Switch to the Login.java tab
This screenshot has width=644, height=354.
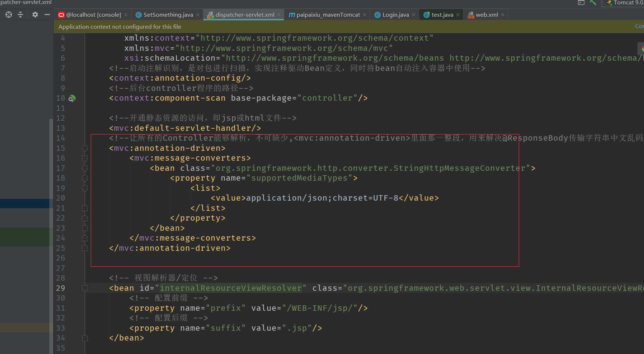coord(395,15)
